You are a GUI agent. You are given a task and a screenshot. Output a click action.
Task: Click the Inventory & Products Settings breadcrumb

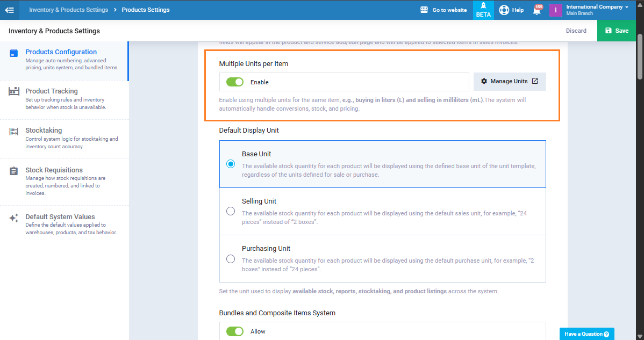(68, 10)
